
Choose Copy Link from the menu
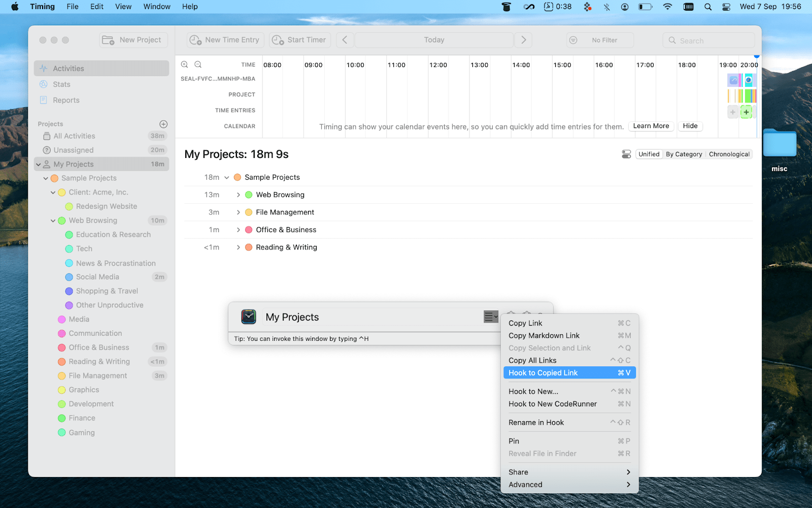pyautogui.click(x=569, y=323)
